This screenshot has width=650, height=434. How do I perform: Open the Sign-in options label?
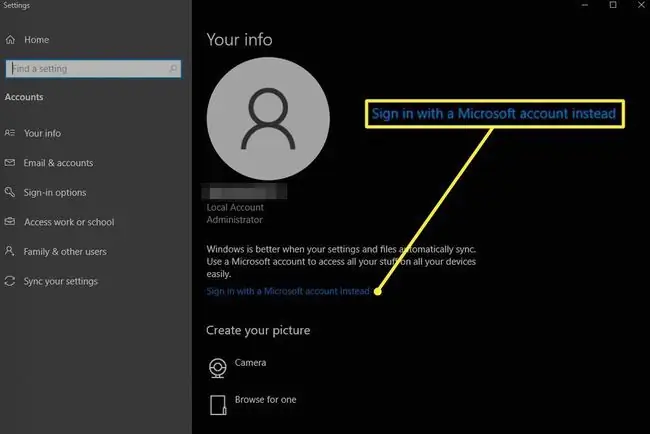click(55, 192)
